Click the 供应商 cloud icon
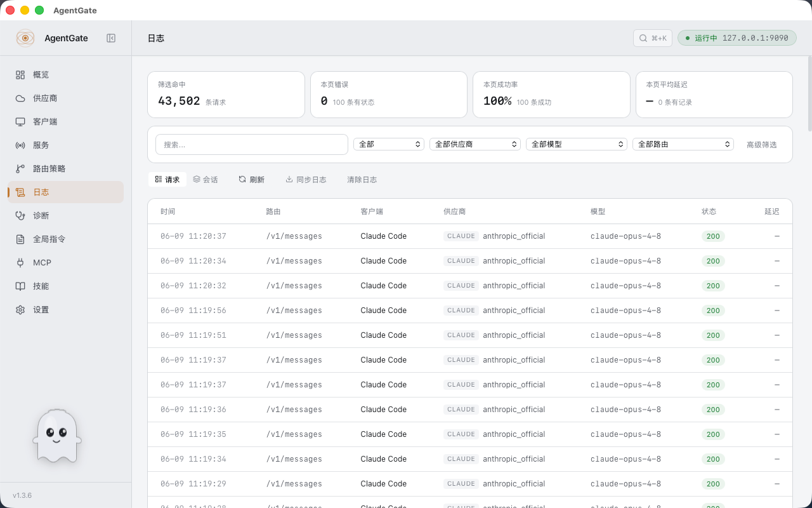 (x=20, y=98)
